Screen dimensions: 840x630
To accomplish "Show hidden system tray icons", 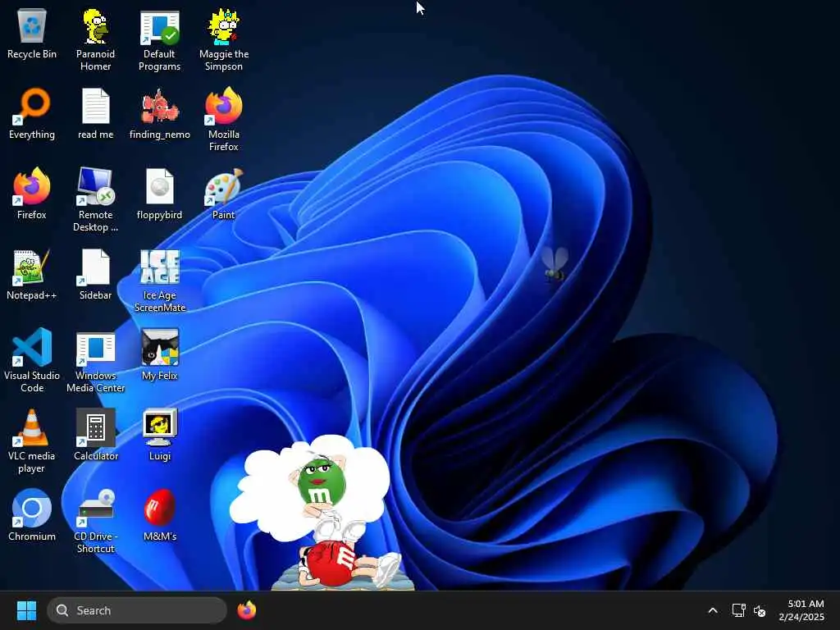I will tap(713, 610).
